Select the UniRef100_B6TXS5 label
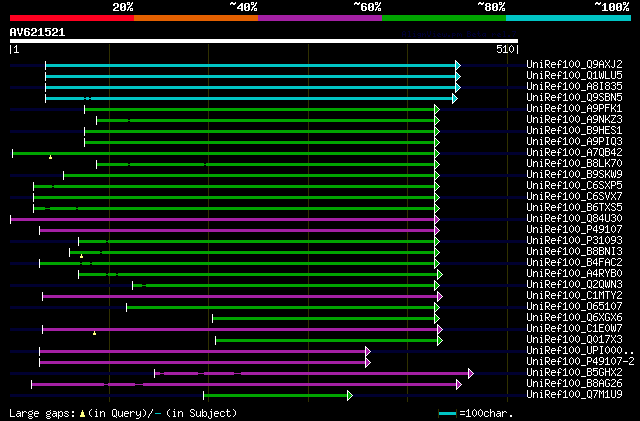640x421 pixels. (x=574, y=207)
